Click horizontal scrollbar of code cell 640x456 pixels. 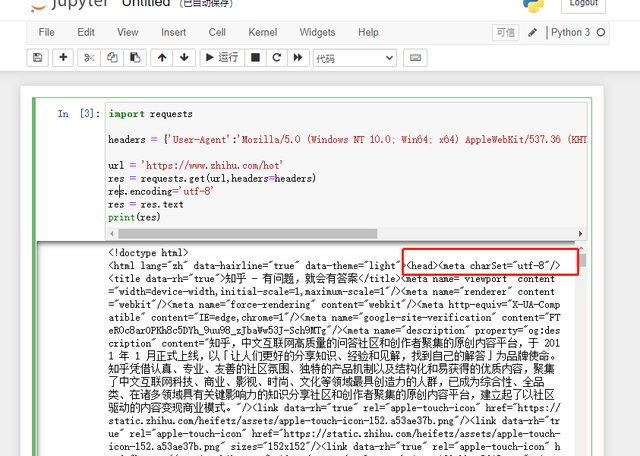pyautogui.click(x=247, y=234)
